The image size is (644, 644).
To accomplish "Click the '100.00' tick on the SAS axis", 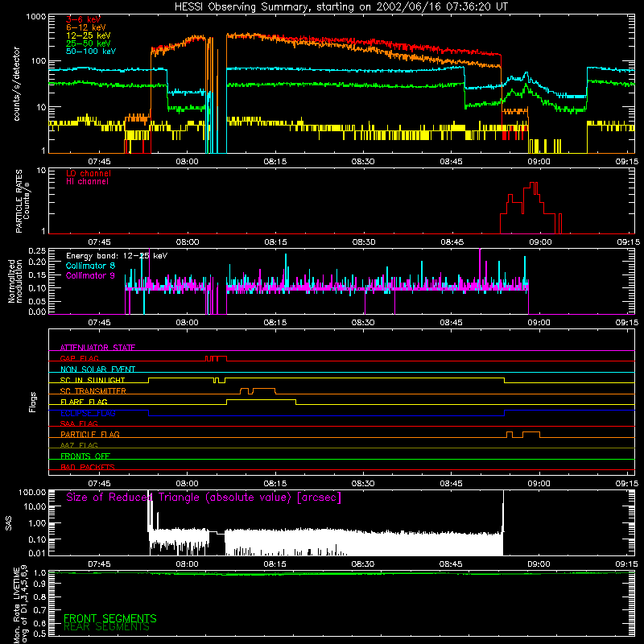I will pyautogui.click(x=32, y=492).
